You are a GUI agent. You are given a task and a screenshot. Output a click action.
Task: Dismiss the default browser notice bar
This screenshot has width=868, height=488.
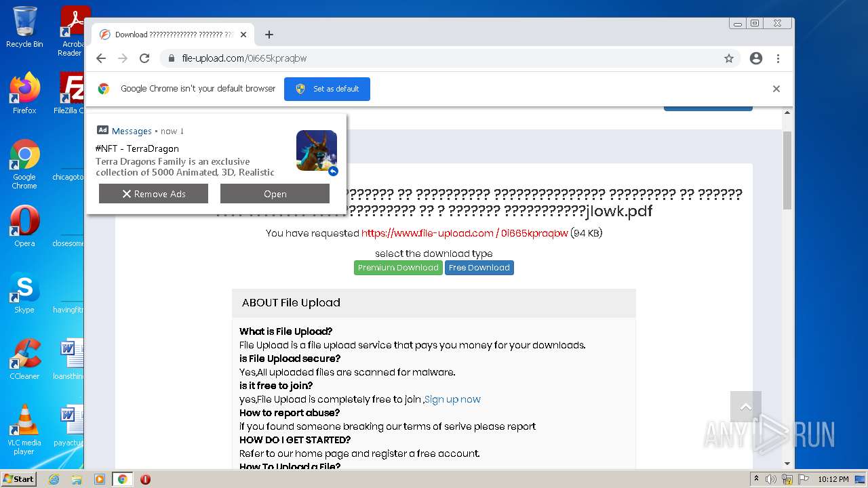(776, 89)
